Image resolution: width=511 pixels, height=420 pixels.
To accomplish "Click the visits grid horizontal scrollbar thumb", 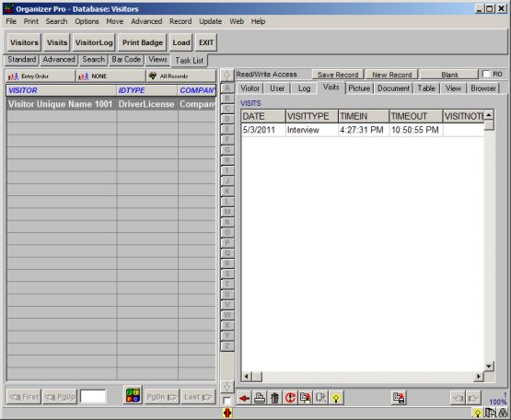I will tap(258, 377).
